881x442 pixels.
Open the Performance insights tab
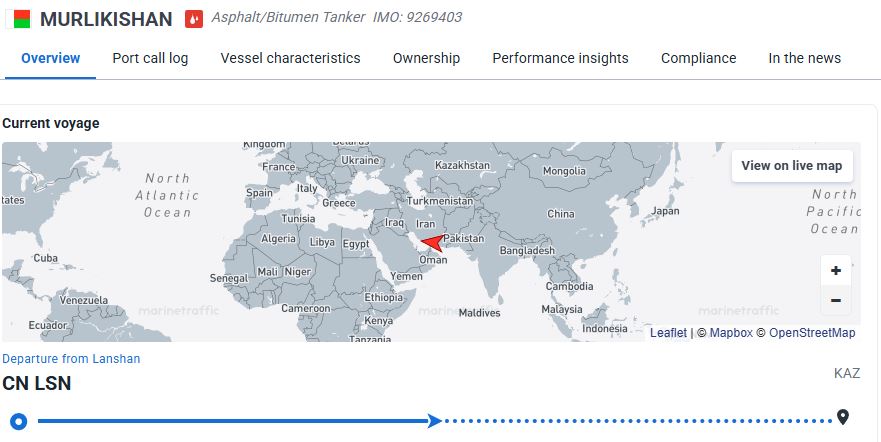(x=560, y=58)
